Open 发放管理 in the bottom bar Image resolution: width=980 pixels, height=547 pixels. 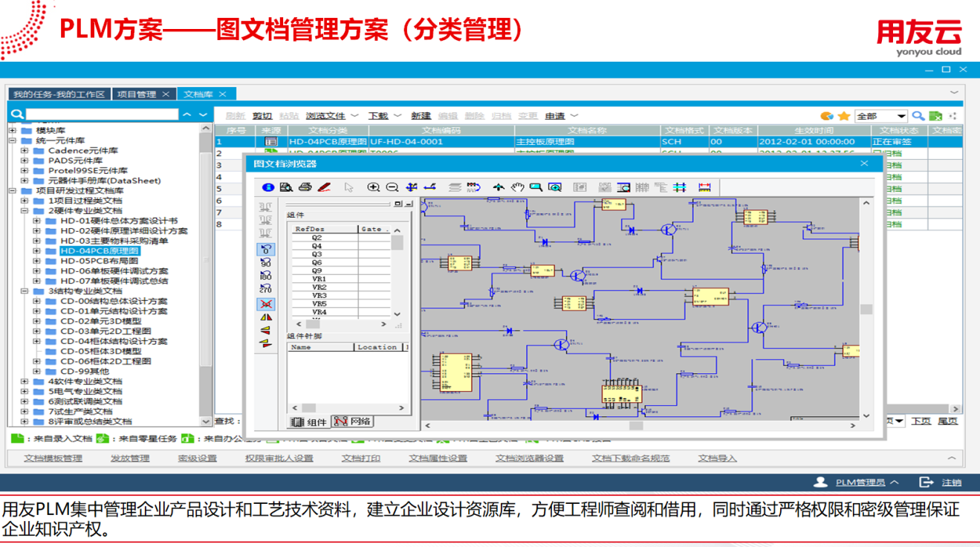coord(130,459)
